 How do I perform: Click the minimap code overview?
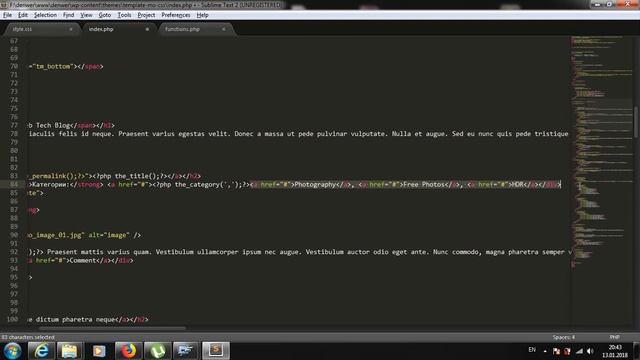click(x=601, y=153)
